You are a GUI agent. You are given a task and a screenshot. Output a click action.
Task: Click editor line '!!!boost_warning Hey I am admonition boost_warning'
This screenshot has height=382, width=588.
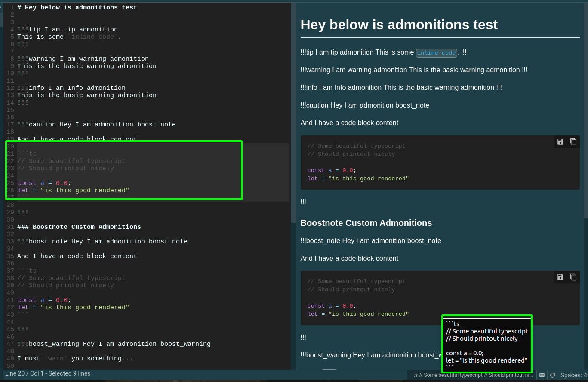point(114,344)
